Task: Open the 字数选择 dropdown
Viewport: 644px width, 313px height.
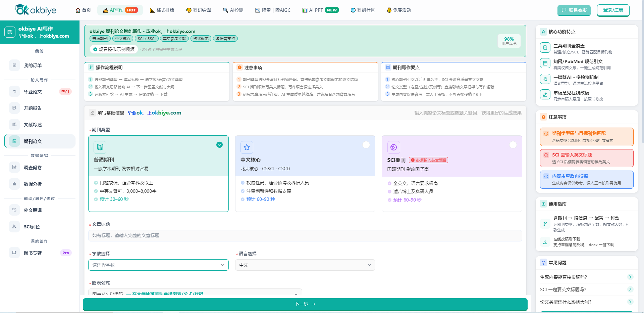Action: coord(158,265)
